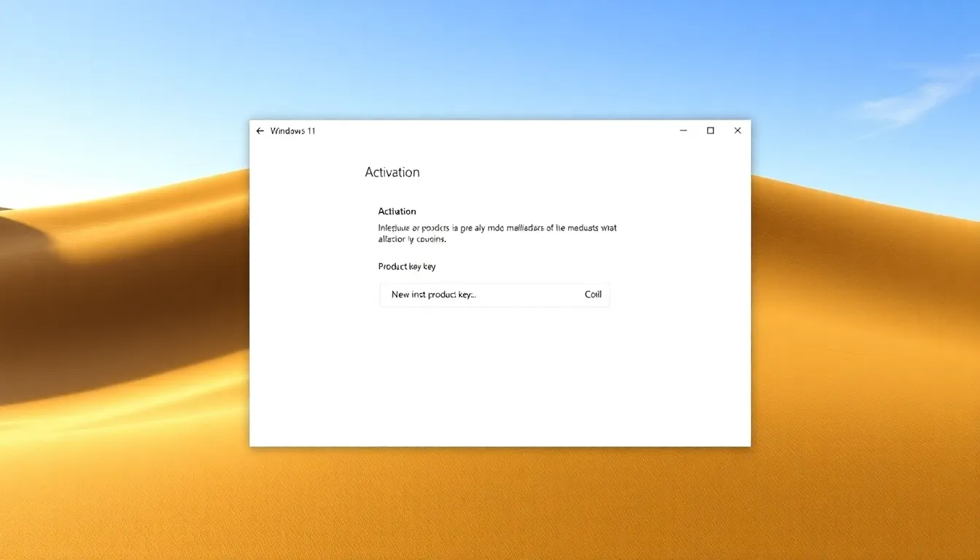
Task: Click the back arrow in title bar
Action: coord(260,131)
